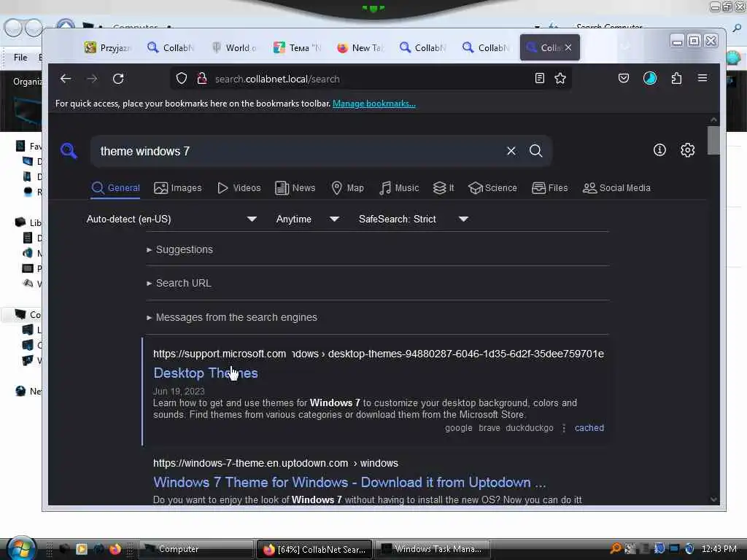Select the Map search category
747x560 pixels.
coord(347,188)
